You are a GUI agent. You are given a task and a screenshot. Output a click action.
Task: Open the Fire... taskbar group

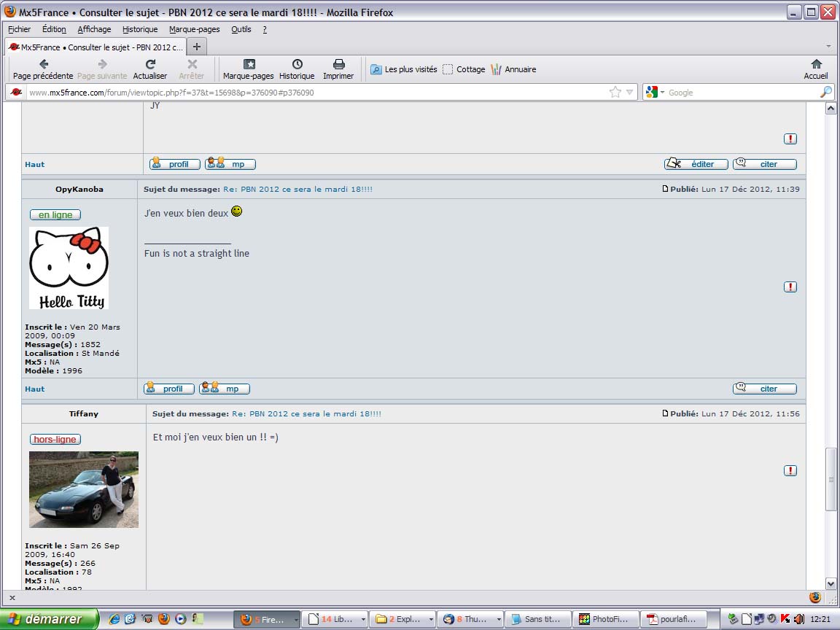coord(267,619)
